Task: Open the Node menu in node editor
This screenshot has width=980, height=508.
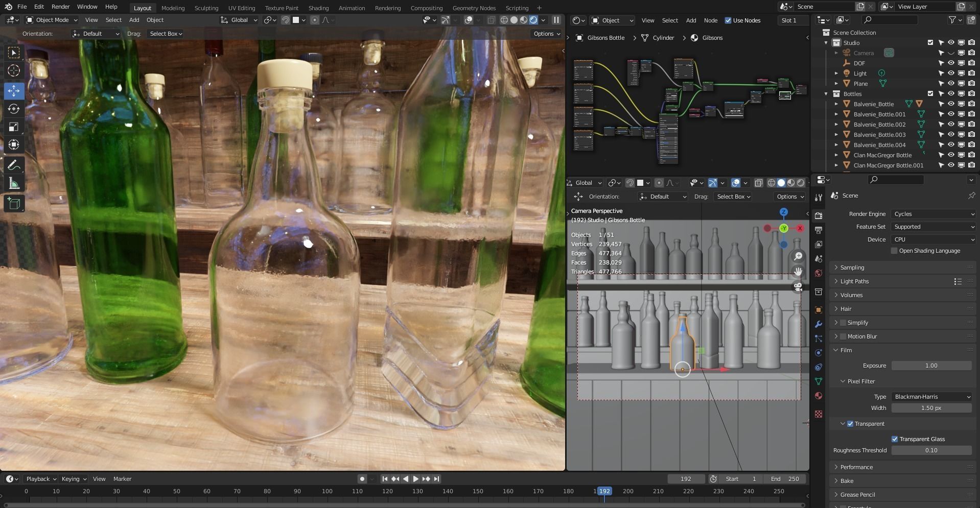Action: pos(711,20)
